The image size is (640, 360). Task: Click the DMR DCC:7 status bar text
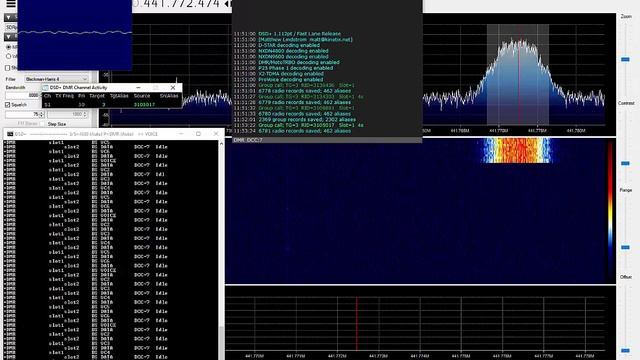(248, 140)
